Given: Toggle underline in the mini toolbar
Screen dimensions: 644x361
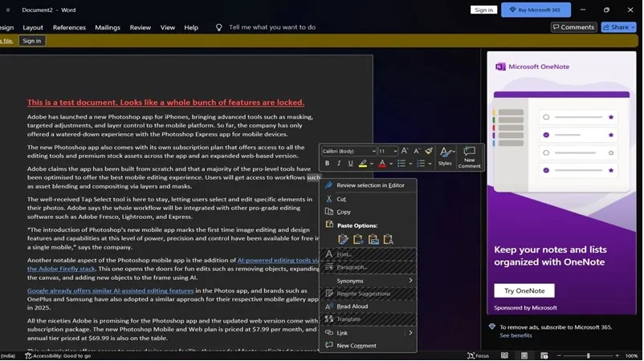Looking at the screenshot, I should 350,164.
